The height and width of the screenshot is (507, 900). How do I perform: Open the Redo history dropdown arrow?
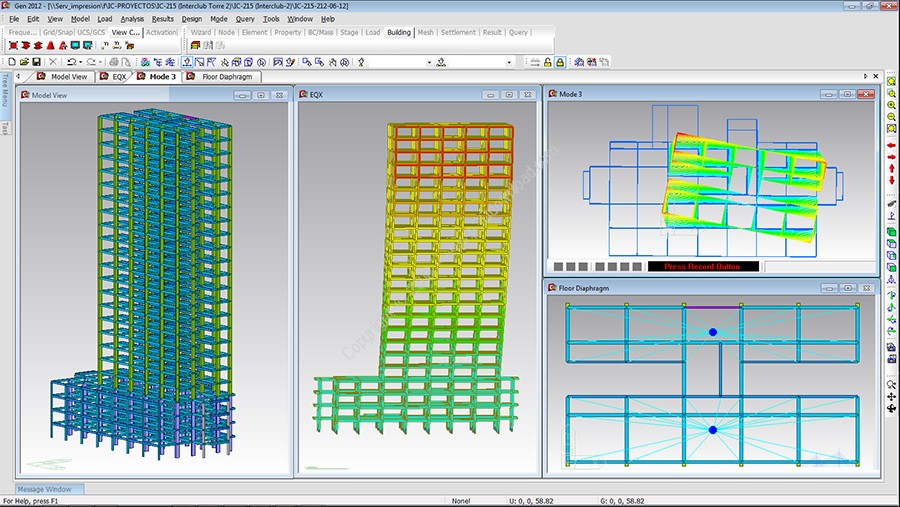pyautogui.click(x=102, y=62)
